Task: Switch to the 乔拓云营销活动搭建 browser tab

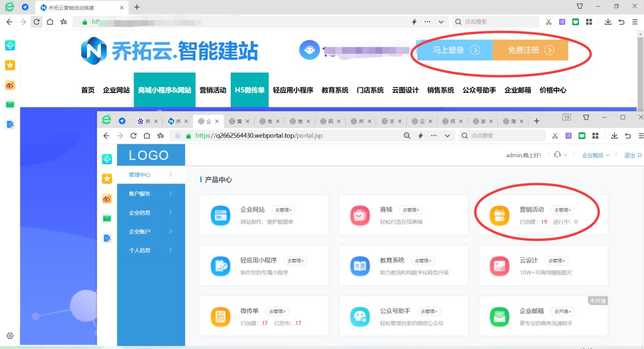Action: (81, 7)
